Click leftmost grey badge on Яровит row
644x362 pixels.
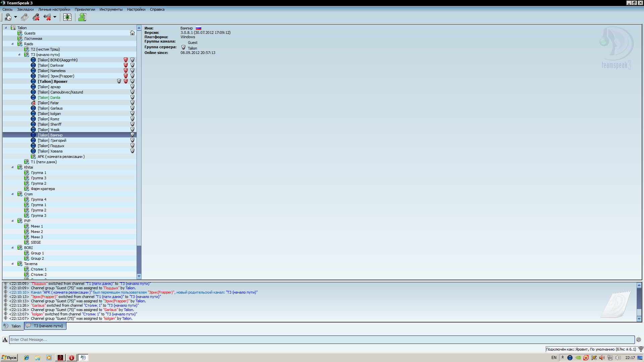click(x=119, y=81)
